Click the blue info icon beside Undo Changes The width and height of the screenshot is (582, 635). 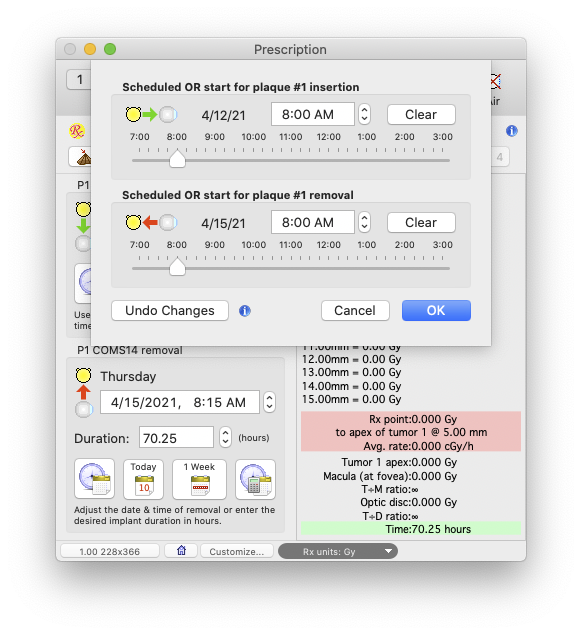pos(245,311)
